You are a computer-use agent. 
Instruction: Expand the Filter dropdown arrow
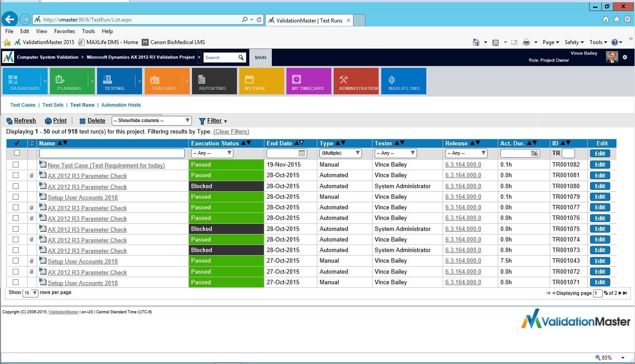point(225,121)
